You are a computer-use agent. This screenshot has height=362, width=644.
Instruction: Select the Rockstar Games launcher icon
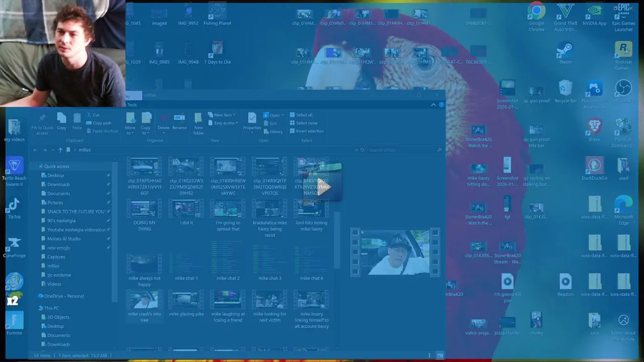tap(623, 56)
